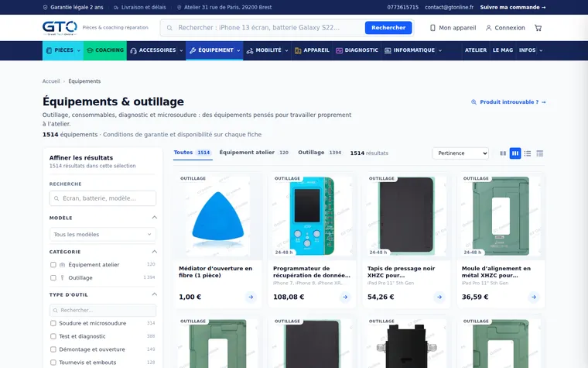This screenshot has width=588, height=368.
Task: Check Tournevis et embouts filter
Action: pos(53,363)
